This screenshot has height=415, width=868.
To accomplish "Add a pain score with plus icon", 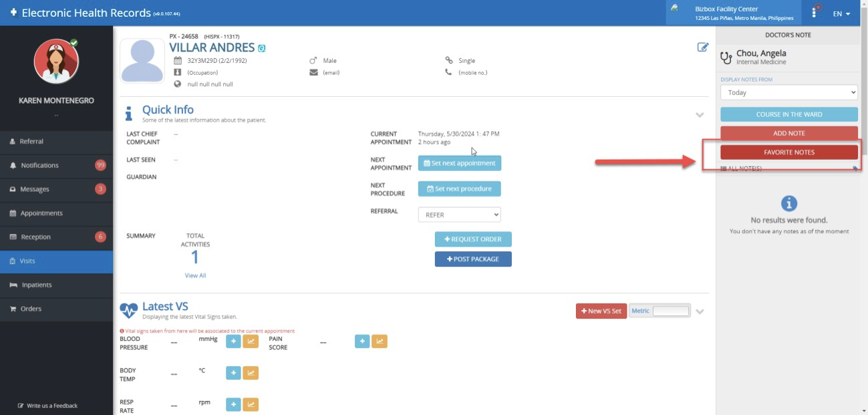I will click(362, 341).
